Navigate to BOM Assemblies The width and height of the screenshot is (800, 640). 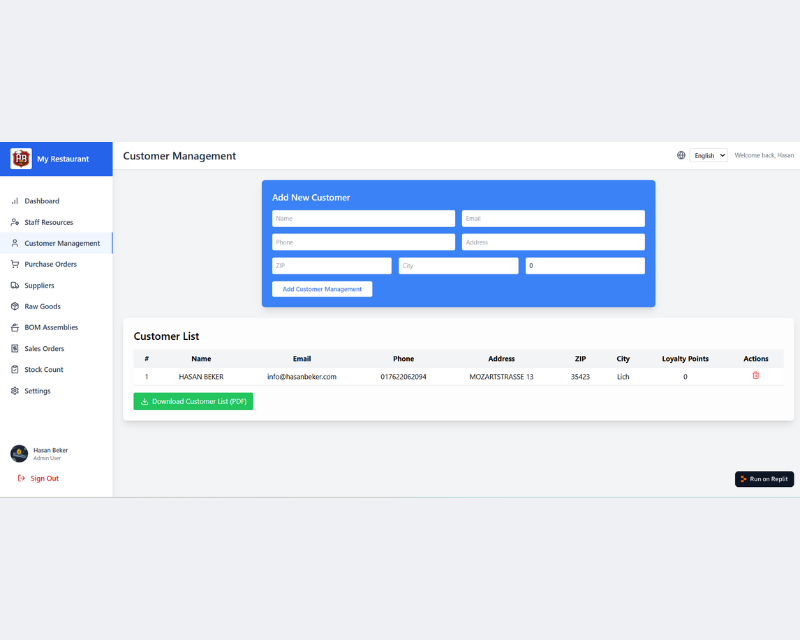[x=51, y=327]
